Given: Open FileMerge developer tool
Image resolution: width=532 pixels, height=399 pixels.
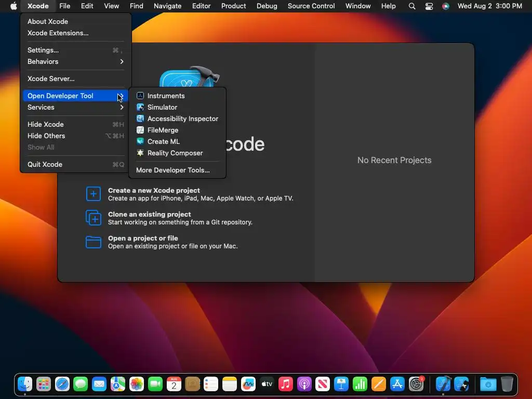Looking at the screenshot, I should point(177,130).
